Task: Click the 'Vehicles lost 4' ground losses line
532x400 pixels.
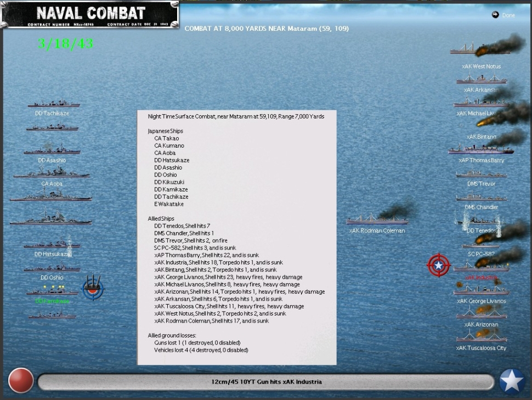Action: 201,350
